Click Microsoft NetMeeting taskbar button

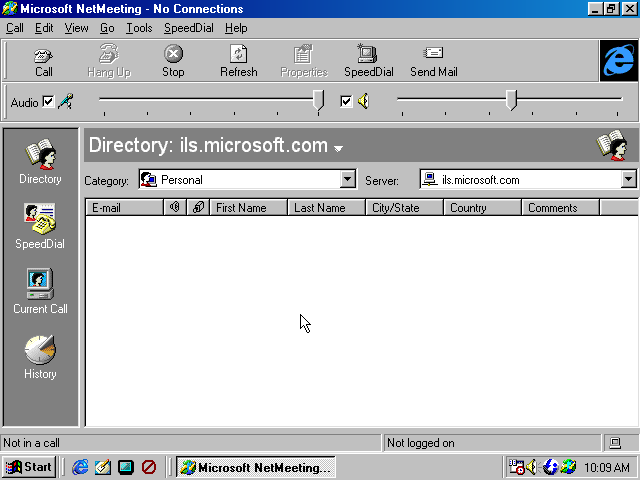coord(256,467)
